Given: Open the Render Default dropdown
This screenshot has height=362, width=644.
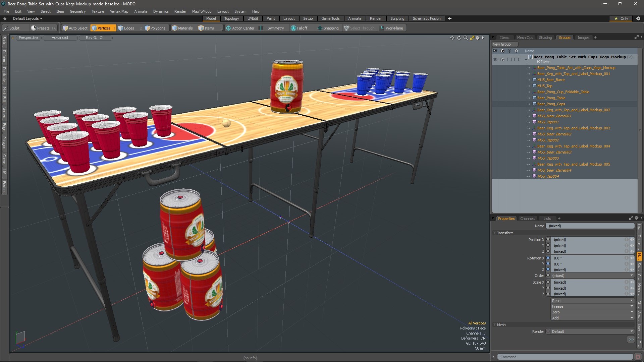Looking at the screenshot, I should 592,331.
